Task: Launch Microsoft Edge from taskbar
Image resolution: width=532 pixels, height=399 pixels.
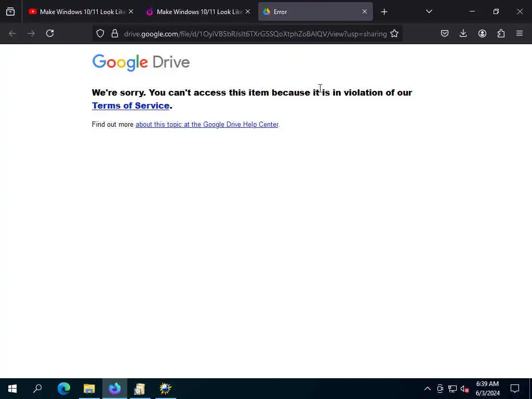Action: [64, 389]
